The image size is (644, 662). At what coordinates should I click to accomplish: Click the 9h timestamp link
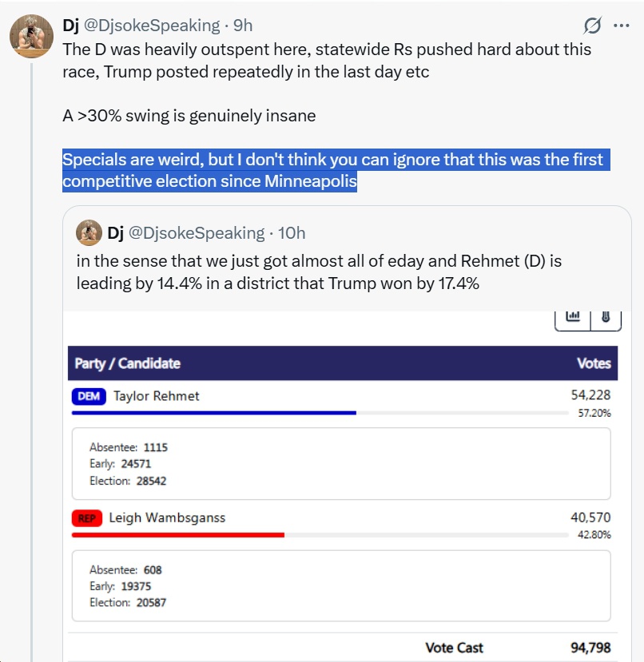click(x=243, y=26)
